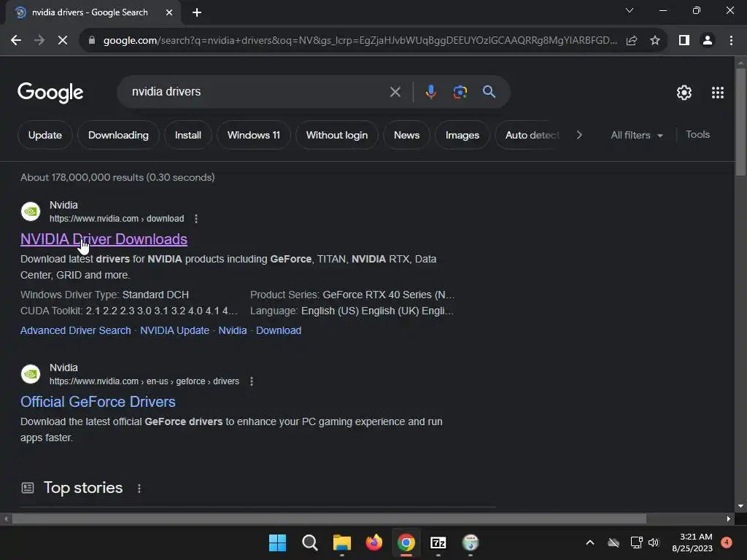Open Firefox from the taskbar
This screenshot has width=747, height=560.
374,542
